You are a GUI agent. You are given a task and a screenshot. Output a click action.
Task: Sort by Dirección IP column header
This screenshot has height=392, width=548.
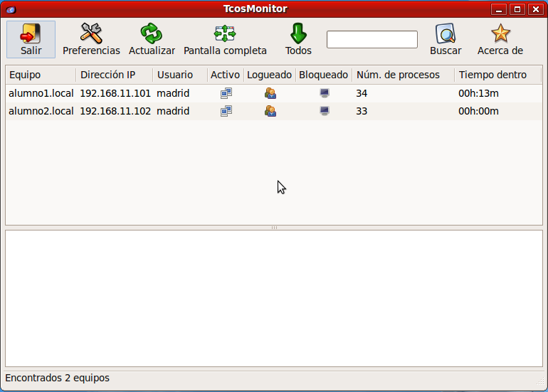tap(114, 75)
